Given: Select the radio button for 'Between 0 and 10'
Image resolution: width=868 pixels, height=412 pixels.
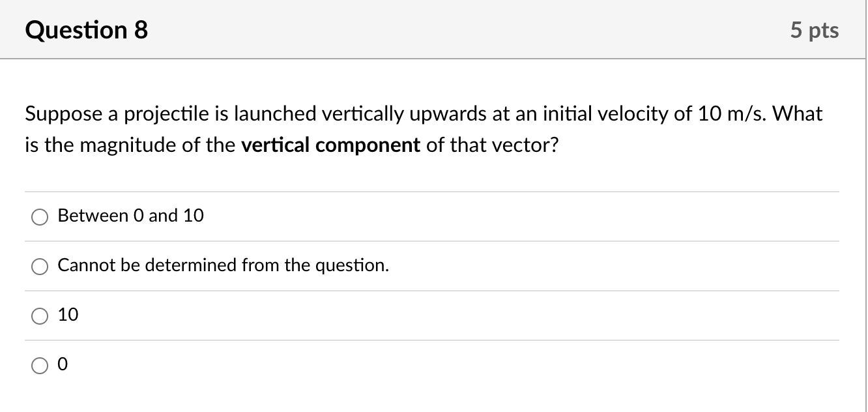Looking at the screenshot, I should pyautogui.click(x=40, y=216).
